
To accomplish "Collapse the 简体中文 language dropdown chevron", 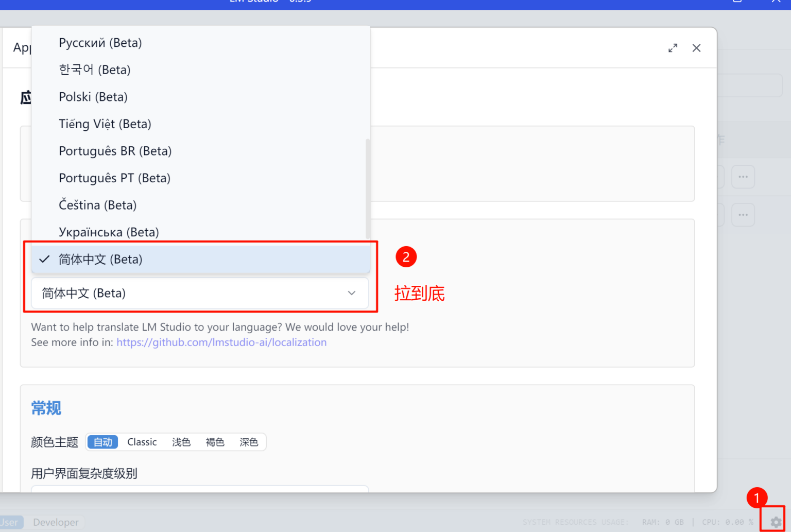I will point(352,293).
